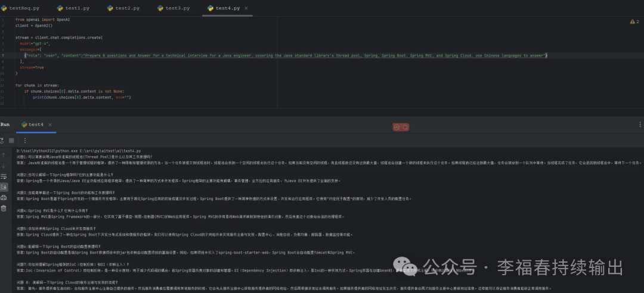Switch to test3.py tab
Screen dimensions: 644x293
[174, 8]
